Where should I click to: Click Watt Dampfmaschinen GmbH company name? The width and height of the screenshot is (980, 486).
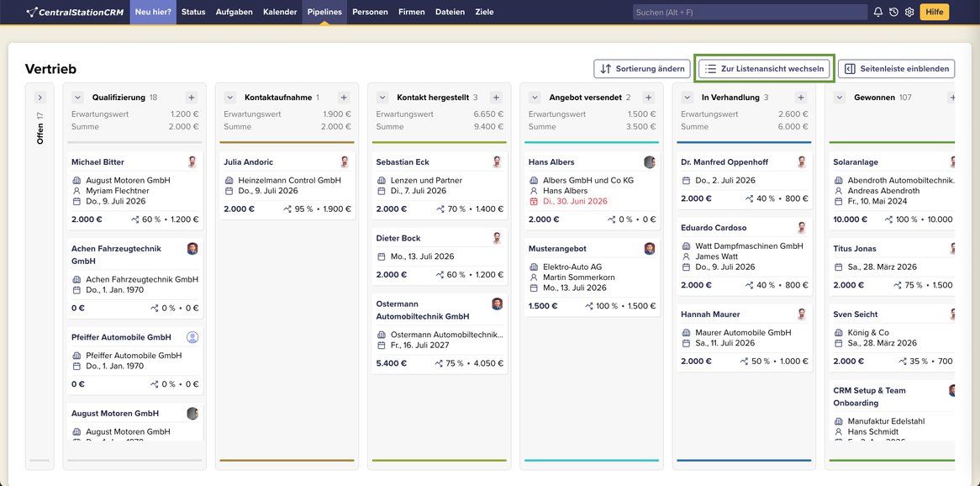750,246
